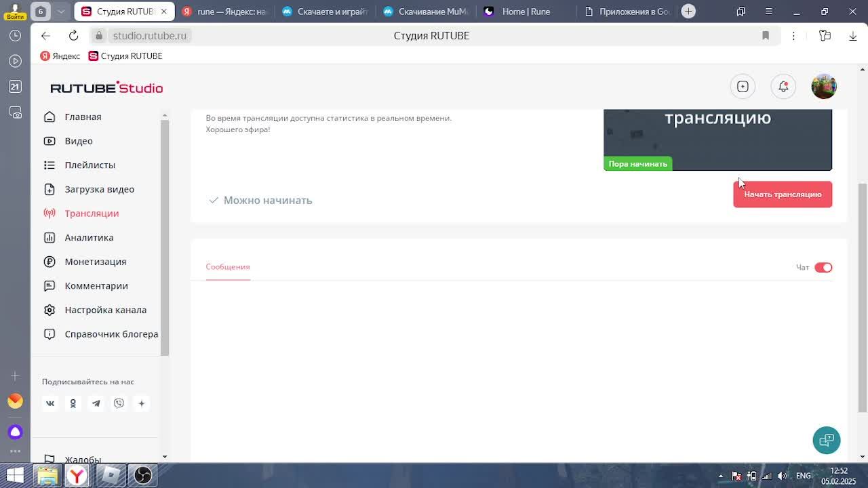Click the Настройка канала gear icon

(50, 310)
